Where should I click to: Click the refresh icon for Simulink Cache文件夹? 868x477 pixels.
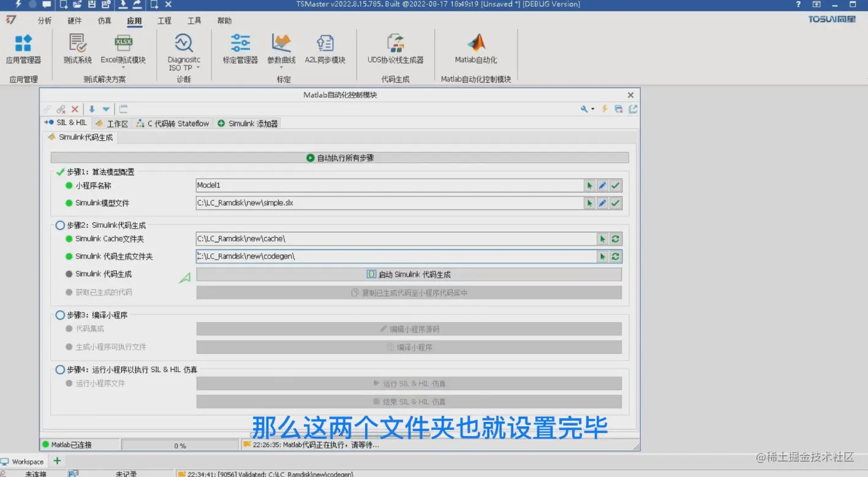click(x=616, y=239)
